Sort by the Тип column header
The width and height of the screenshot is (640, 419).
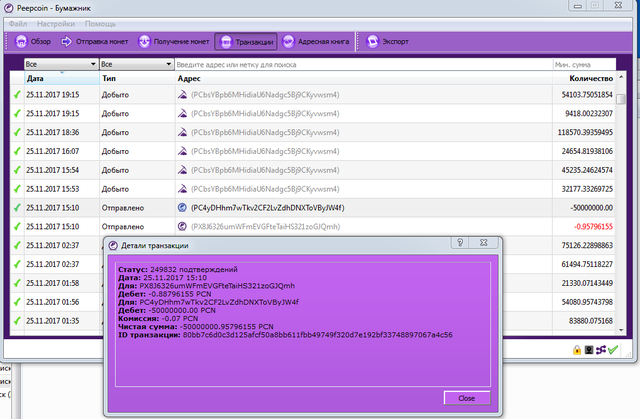pyautogui.click(x=137, y=78)
